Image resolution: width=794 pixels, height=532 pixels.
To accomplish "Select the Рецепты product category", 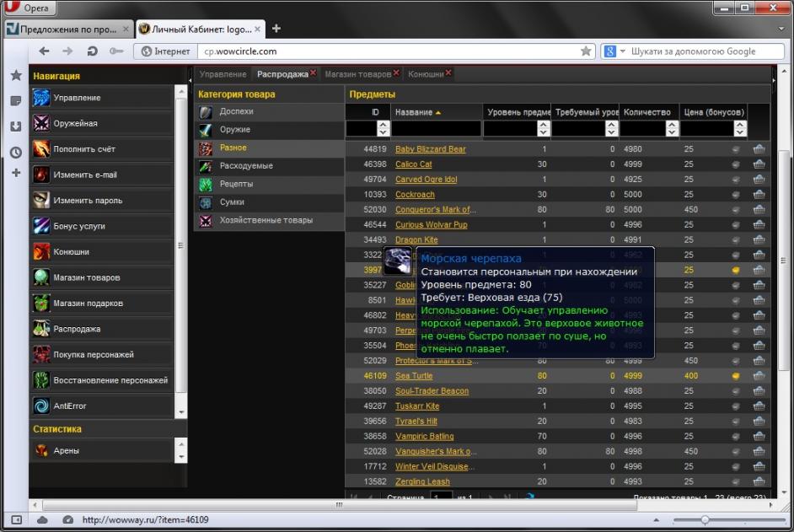I will [x=236, y=184].
